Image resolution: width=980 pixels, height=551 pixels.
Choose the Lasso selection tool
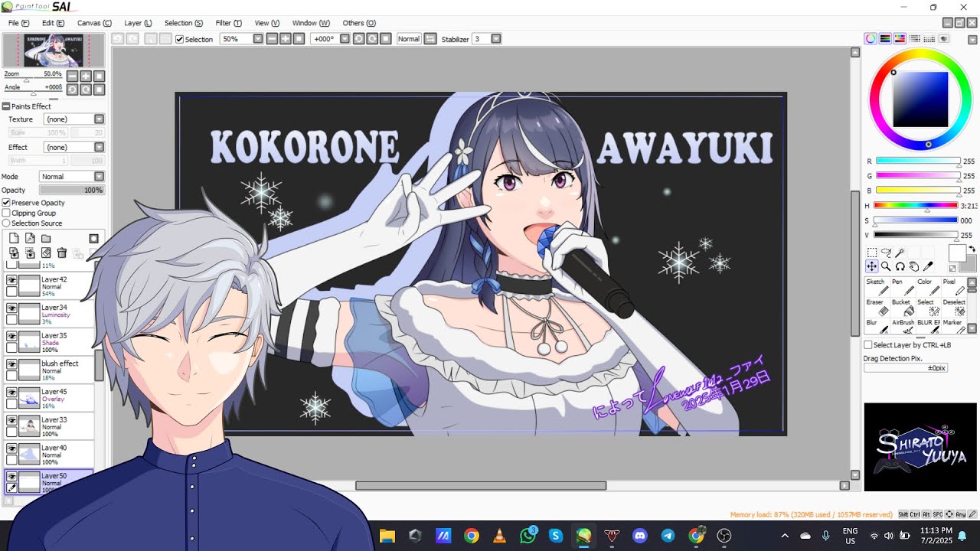pos(886,252)
